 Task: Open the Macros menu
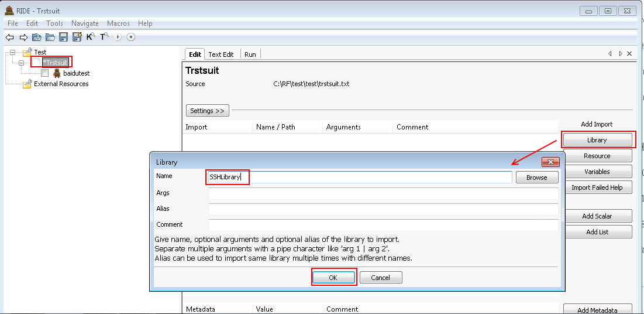click(118, 23)
